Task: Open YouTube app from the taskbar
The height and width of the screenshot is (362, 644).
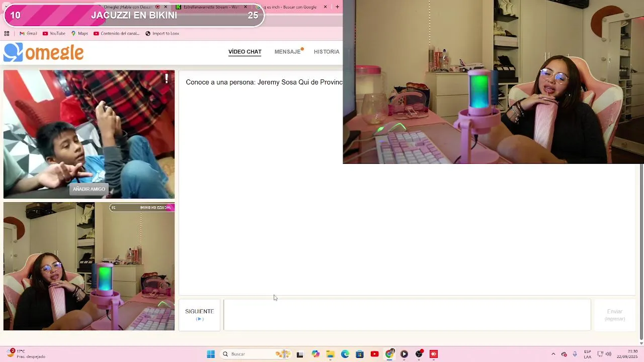Action: 374,354
